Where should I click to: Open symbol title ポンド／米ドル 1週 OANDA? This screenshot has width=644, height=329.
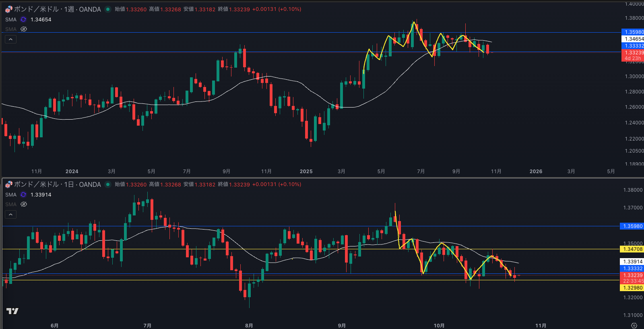57,9
